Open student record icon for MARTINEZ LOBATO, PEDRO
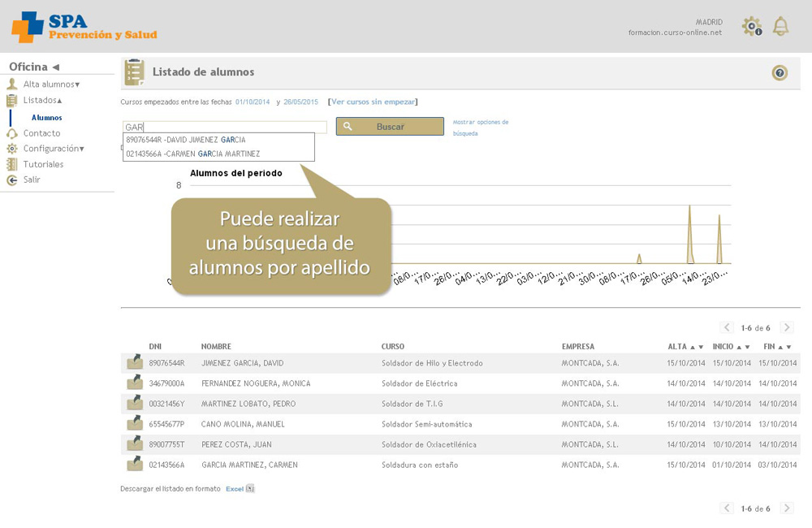The height and width of the screenshot is (528, 812). coord(135,403)
